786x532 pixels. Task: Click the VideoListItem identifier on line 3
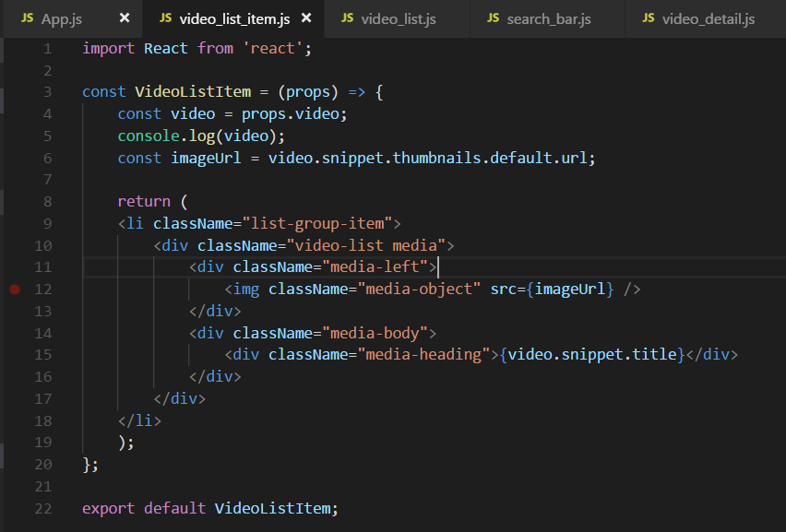tap(193, 92)
